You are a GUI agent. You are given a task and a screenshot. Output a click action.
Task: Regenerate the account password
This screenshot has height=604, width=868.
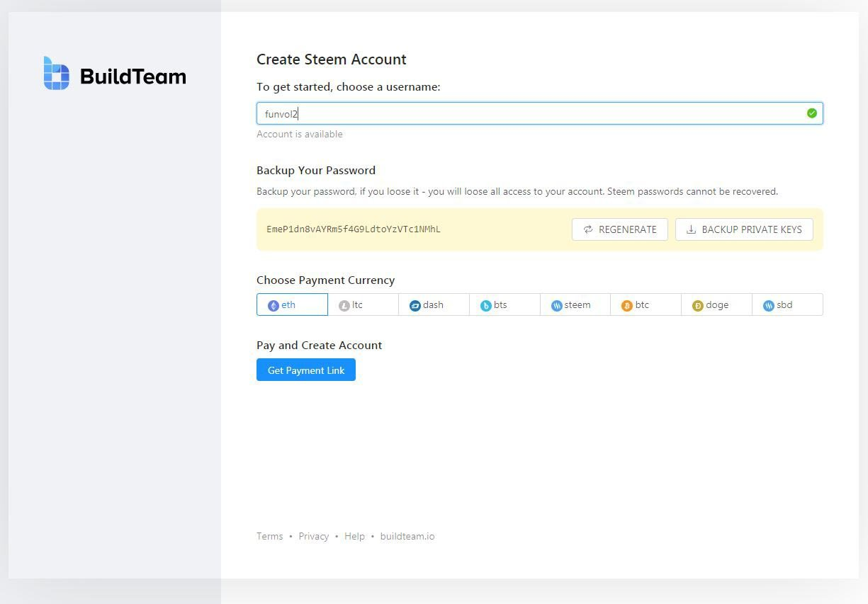[620, 229]
